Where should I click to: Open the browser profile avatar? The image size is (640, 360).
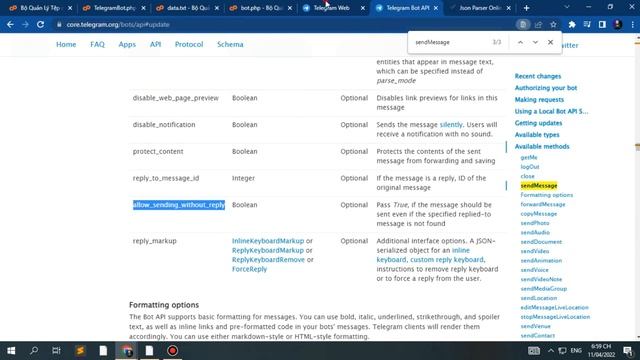(x=618, y=24)
